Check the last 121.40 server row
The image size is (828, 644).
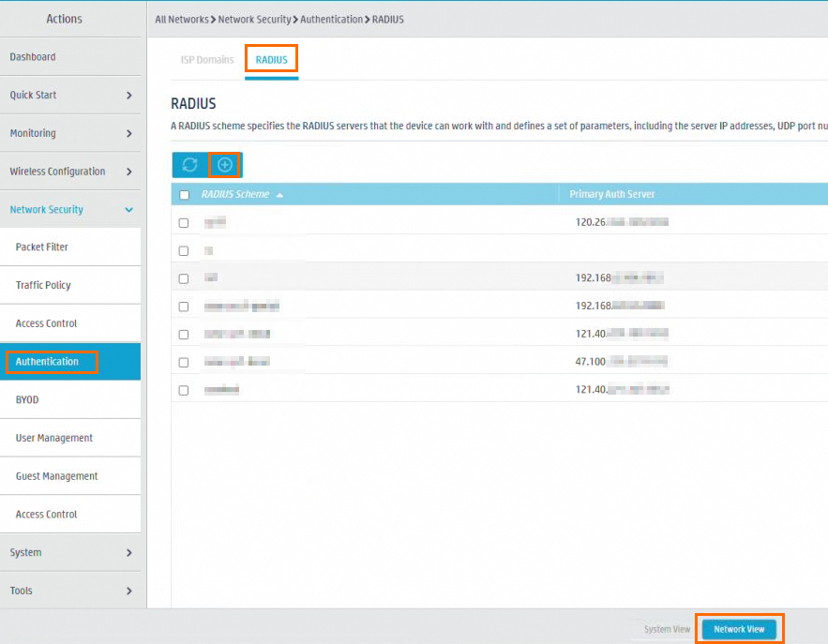(183, 391)
